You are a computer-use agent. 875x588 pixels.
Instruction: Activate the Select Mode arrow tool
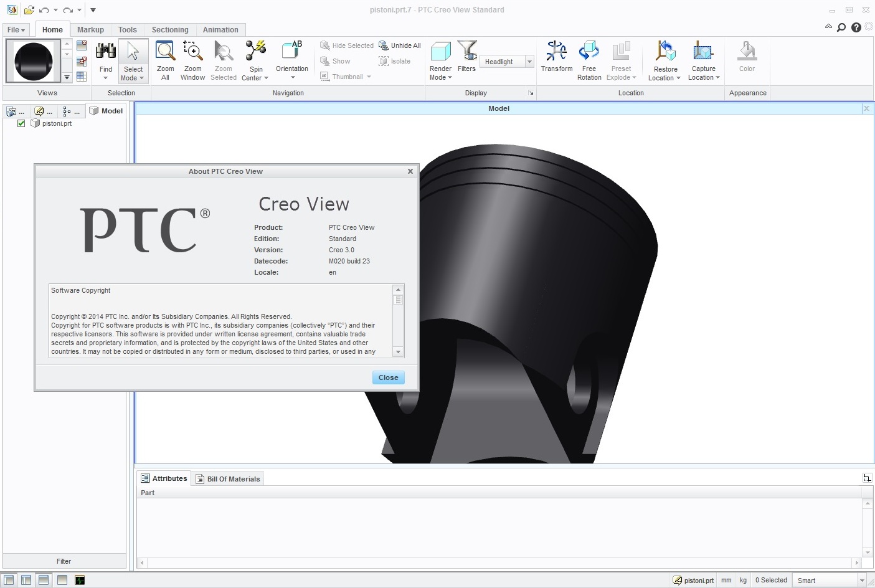133,61
